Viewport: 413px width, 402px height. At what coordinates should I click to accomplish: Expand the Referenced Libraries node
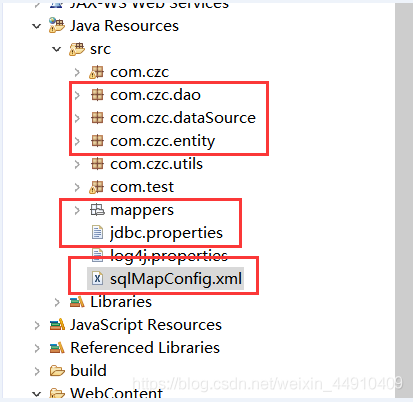pyautogui.click(x=37, y=348)
